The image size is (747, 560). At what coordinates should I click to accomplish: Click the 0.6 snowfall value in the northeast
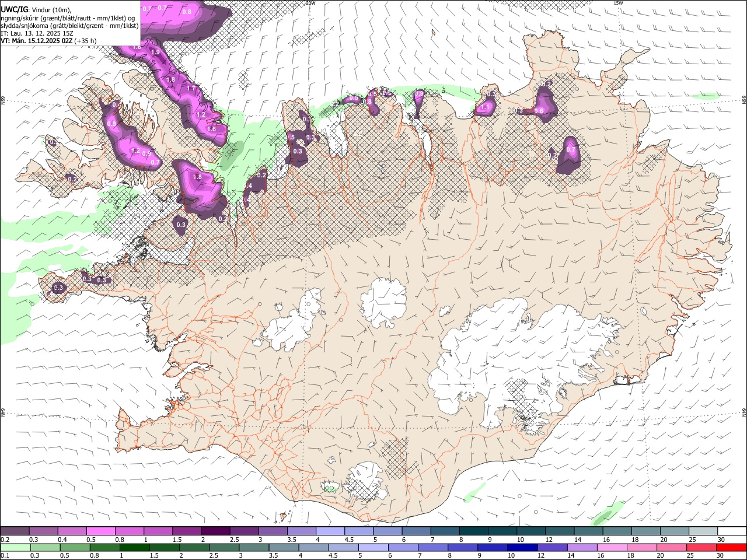tap(539, 111)
